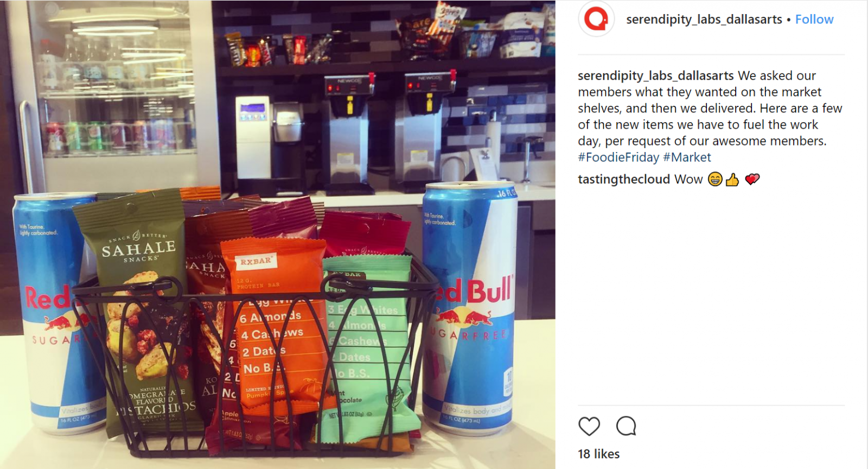Click the red heart emoji in the comment

coord(752,179)
